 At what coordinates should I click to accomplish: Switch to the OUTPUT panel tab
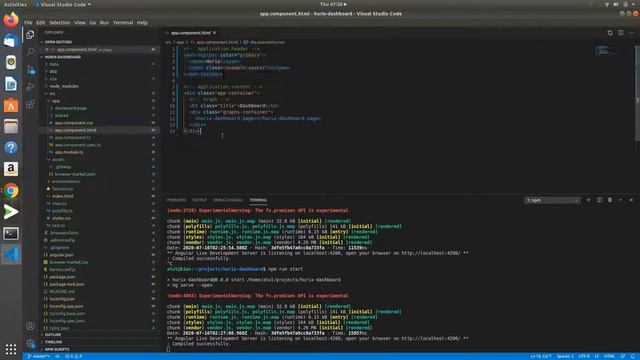[200, 200]
